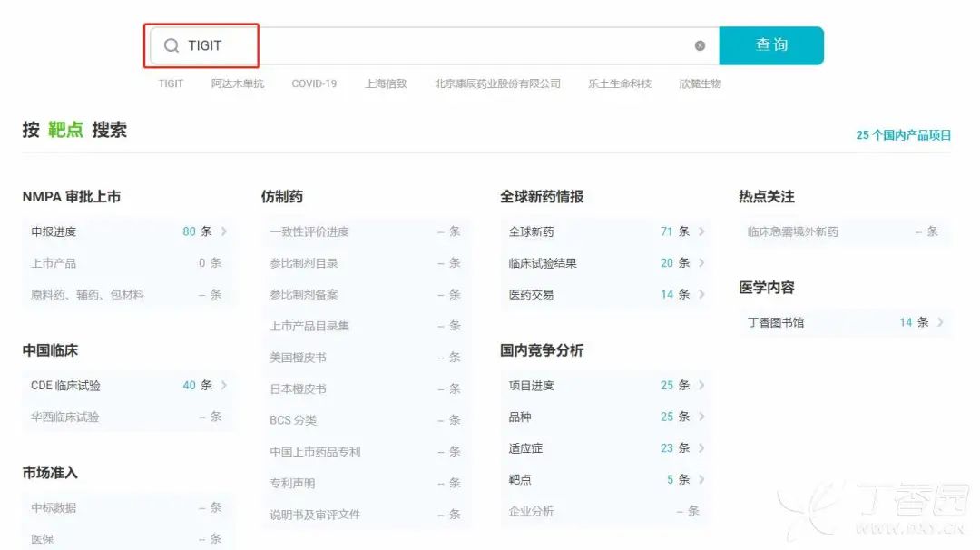
Task: Open 临床试验结果 row chevron
Action: 701,262
